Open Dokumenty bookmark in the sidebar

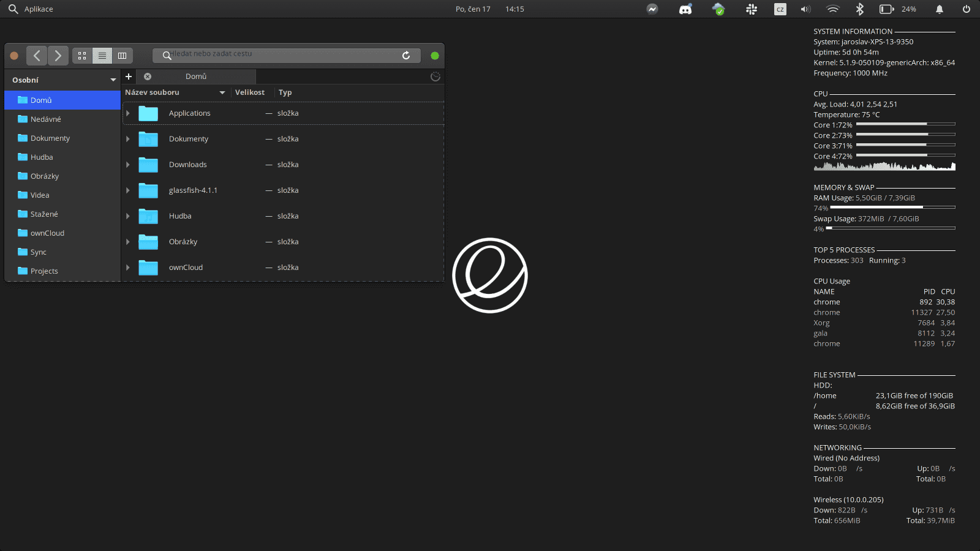62,138
